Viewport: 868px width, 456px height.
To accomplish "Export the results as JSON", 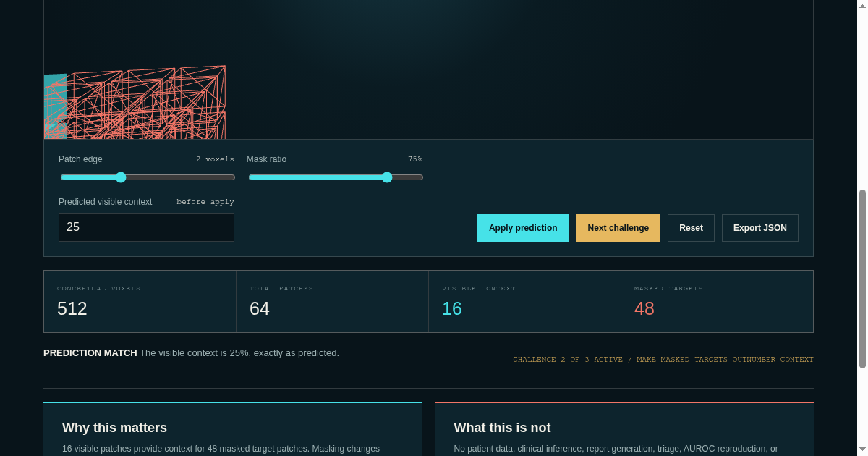I will [x=760, y=228].
